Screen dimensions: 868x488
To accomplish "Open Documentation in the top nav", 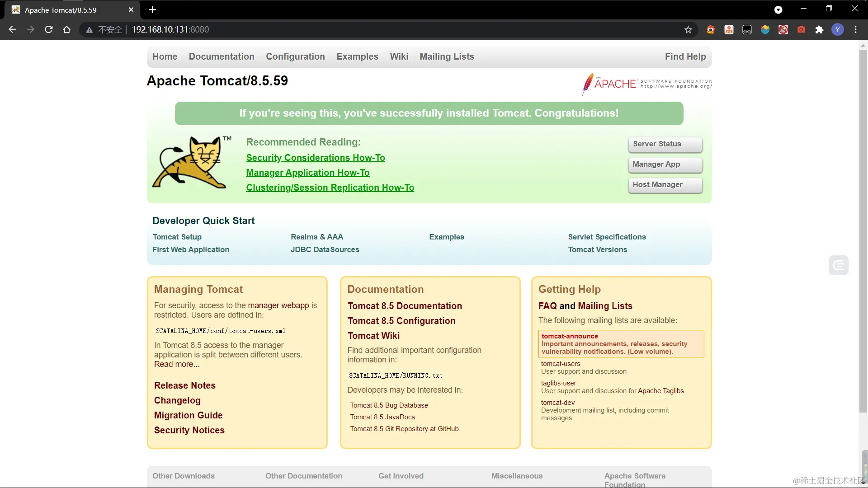I will (x=222, y=56).
